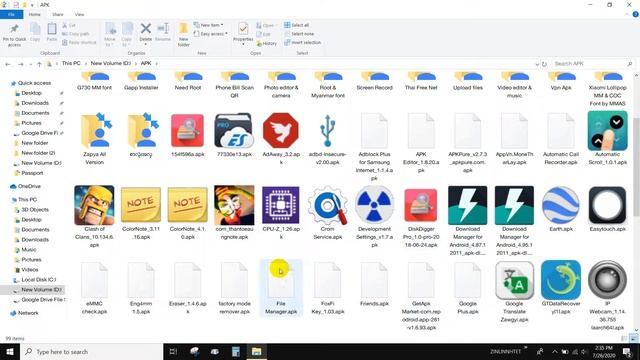Select Local Disk (C:) in navigation pane
Screen dimensions: 640x360
(38, 280)
